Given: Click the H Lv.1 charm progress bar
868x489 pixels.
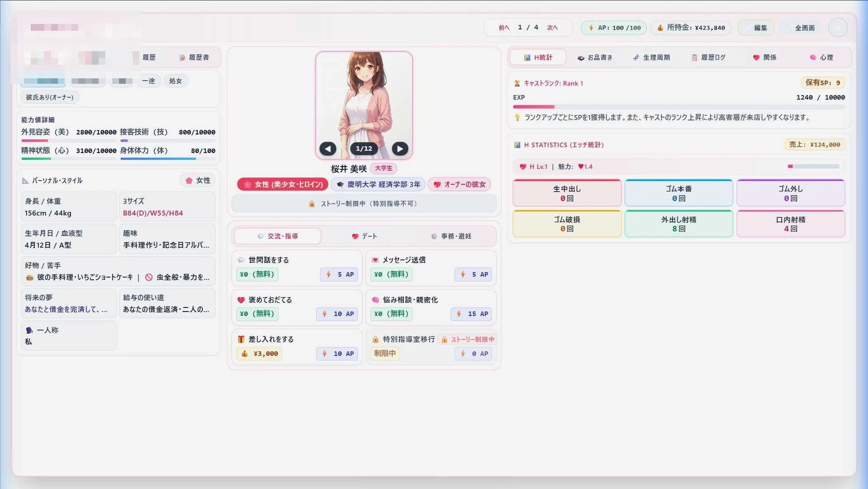Looking at the screenshot, I should click(813, 167).
